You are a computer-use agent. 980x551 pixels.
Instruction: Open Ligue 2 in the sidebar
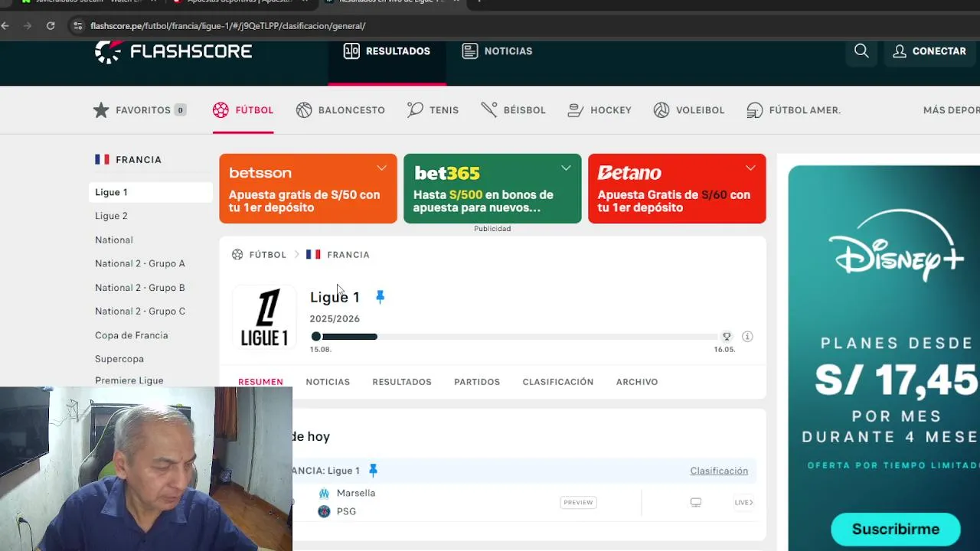[x=111, y=216]
